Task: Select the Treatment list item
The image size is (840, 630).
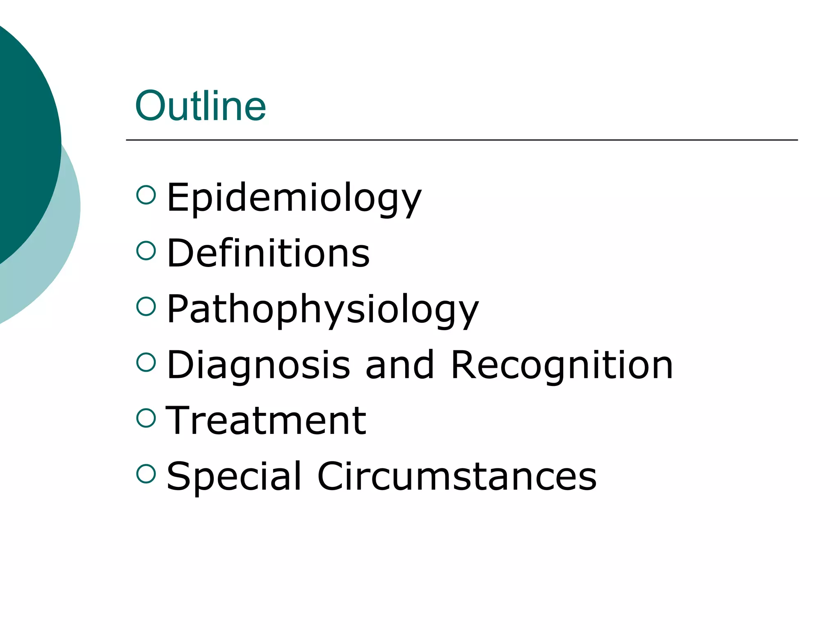Action: pos(266,420)
